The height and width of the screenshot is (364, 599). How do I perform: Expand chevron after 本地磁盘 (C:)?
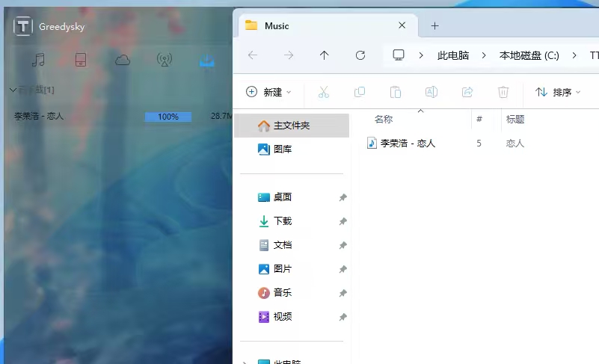574,55
